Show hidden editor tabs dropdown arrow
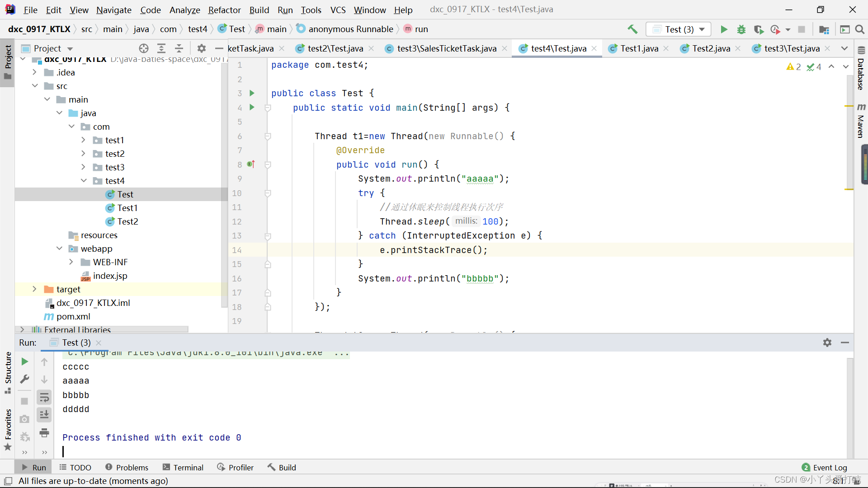Image resolution: width=868 pixels, height=488 pixels. 844,48
